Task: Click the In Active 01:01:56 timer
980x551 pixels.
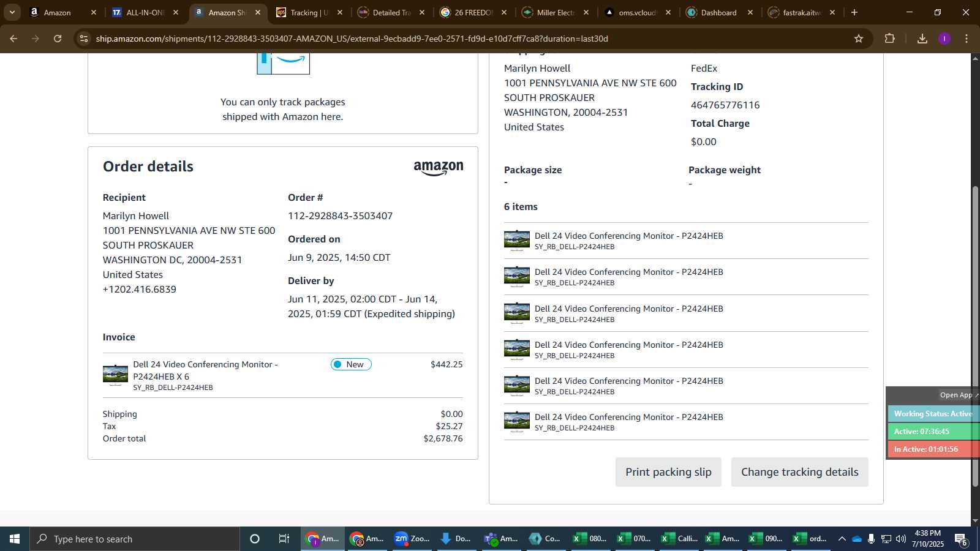Action: click(933, 449)
